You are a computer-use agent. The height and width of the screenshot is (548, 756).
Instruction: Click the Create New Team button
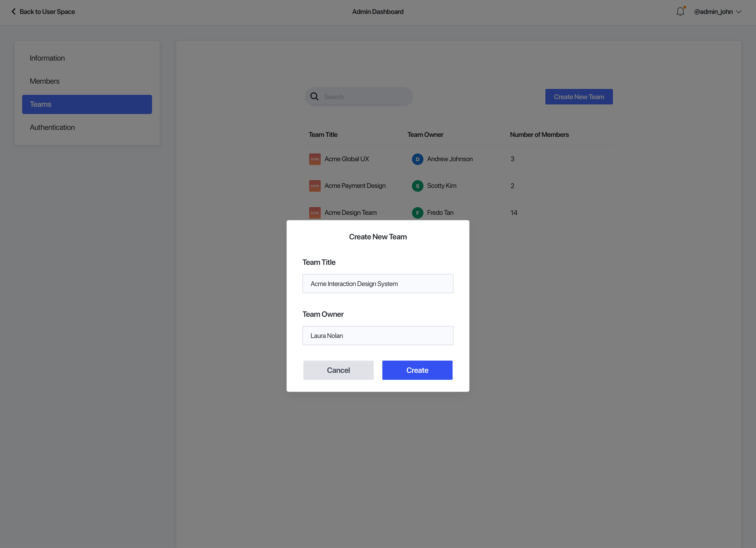coord(579,97)
